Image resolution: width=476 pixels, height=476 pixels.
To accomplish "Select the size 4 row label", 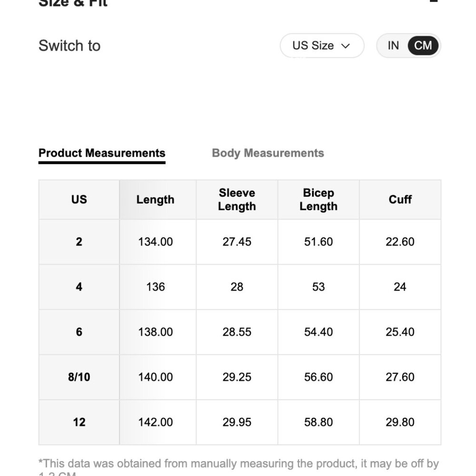I will point(79,287).
